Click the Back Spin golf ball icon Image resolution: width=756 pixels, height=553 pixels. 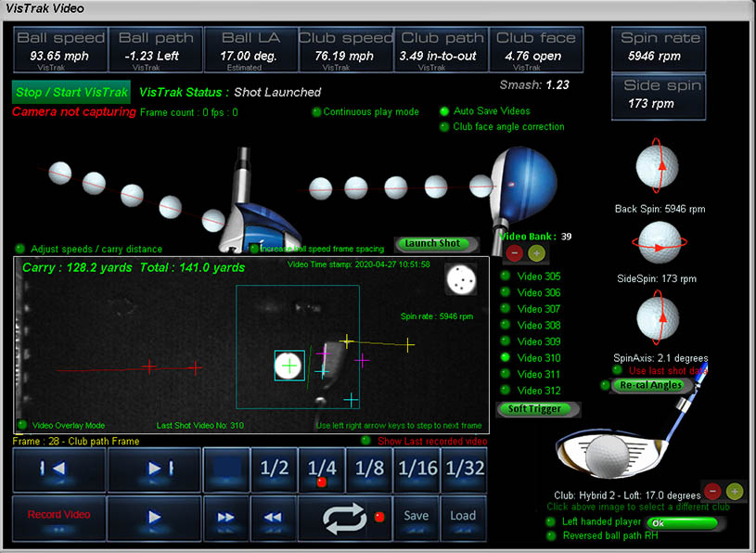coord(657,166)
